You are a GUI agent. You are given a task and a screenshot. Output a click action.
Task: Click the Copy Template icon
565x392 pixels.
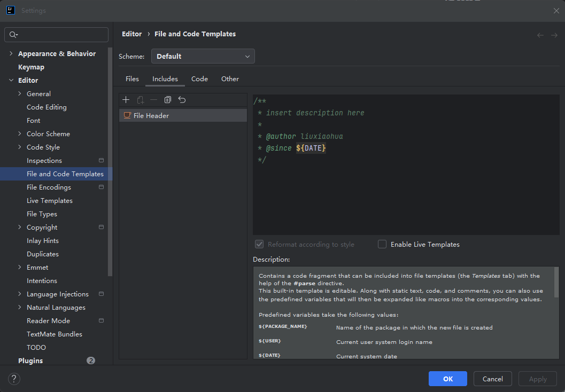point(167,100)
